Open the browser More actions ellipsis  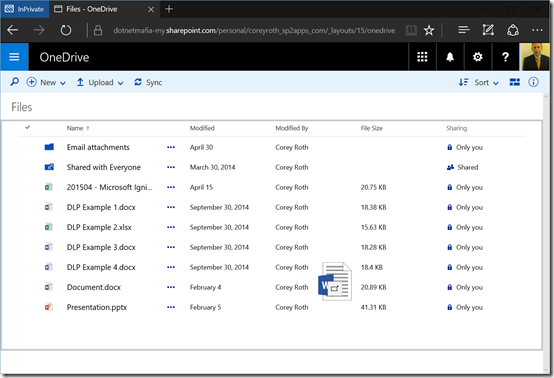click(537, 30)
